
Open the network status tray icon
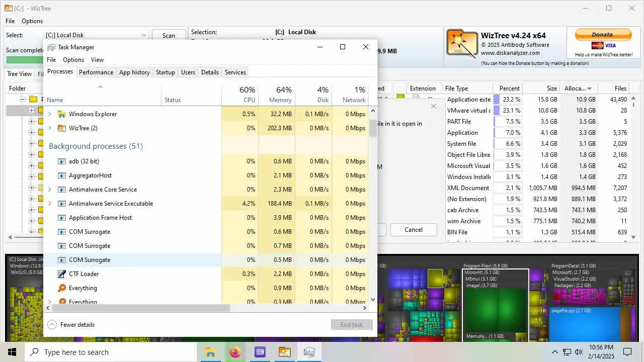[x=567, y=352]
